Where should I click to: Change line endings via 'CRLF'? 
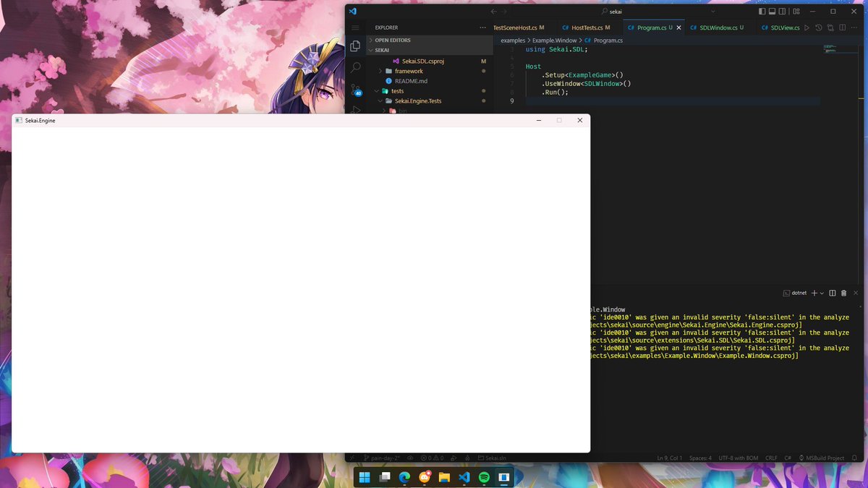click(x=771, y=458)
